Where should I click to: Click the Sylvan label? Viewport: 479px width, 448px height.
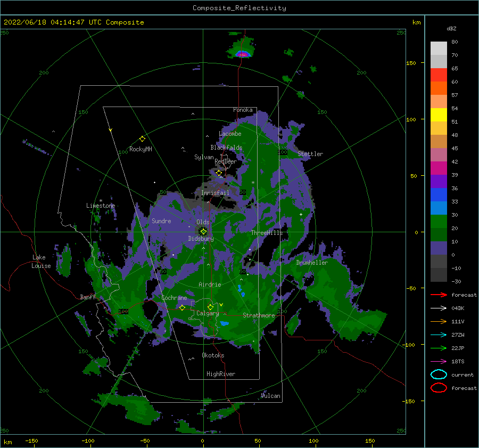204,157
